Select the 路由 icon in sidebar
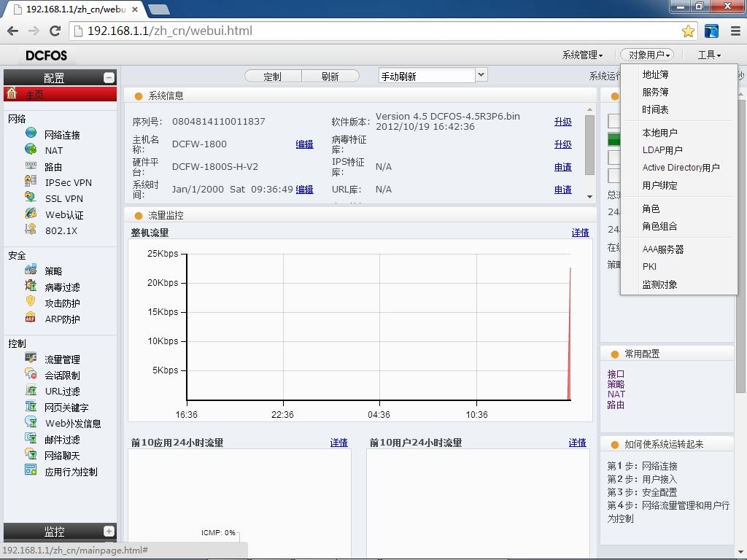Image resolution: width=747 pixels, height=560 pixels. pos(31,166)
